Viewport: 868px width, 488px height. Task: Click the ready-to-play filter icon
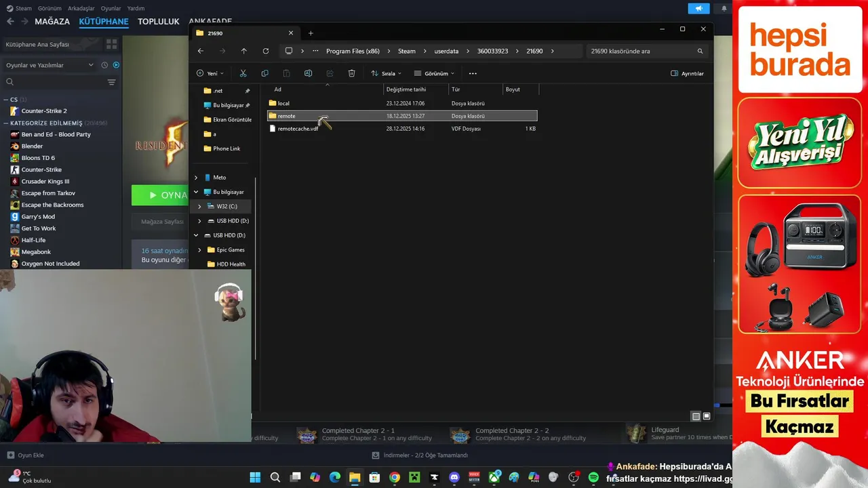click(116, 65)
